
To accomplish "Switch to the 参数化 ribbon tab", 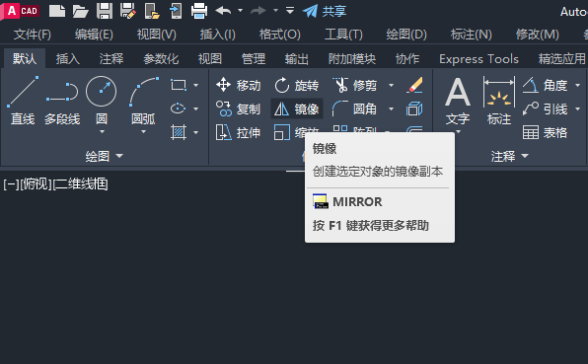I will (x=161, y=59).
